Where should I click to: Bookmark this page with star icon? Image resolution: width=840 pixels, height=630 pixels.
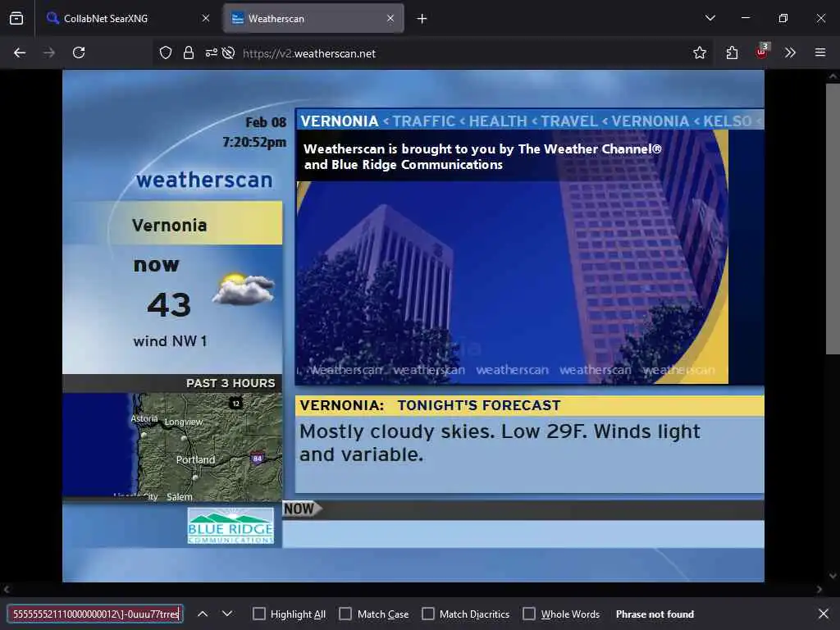[700, 52]
